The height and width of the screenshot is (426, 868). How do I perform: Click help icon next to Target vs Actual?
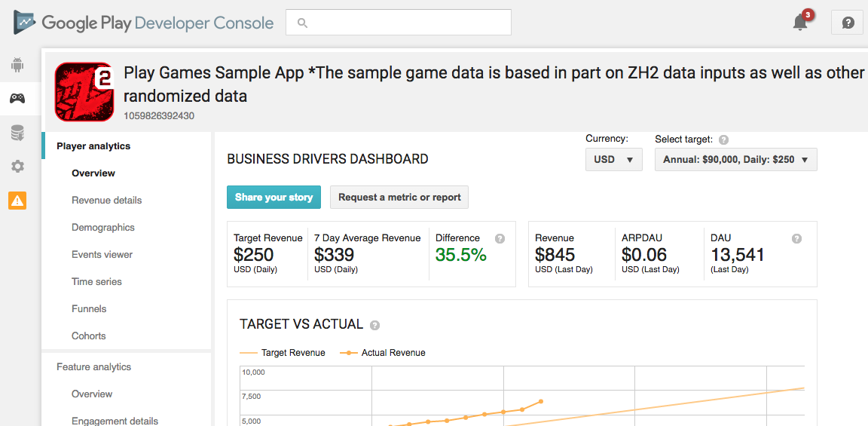pos(374,326)
